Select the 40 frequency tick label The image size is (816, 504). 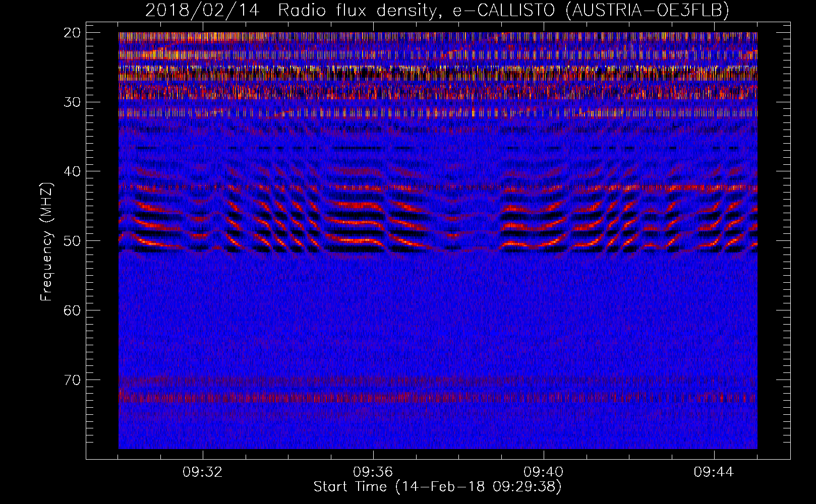[73, 171]
